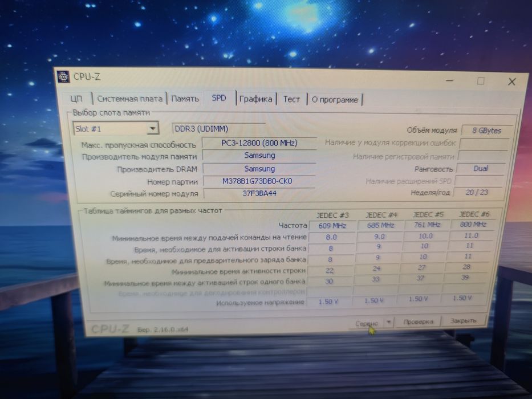
Task: Click the 9.0 CAS latency cell
Action: click(x=379, y=237)
